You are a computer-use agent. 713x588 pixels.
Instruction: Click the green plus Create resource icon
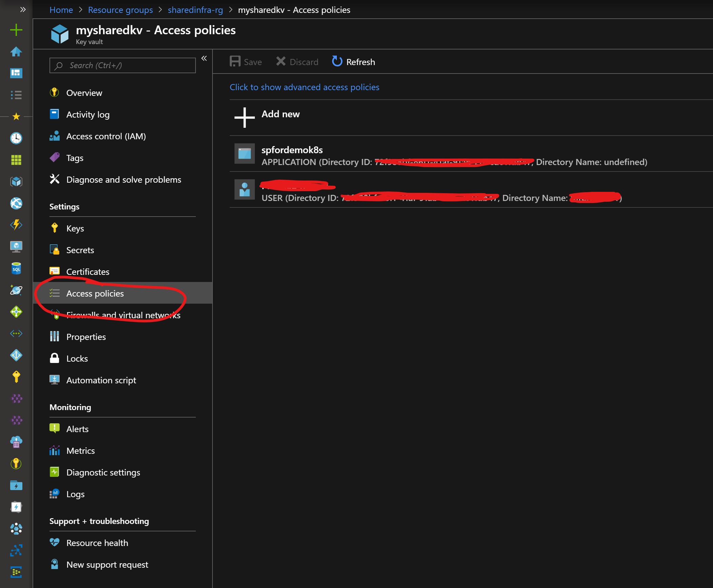(x=16, y=30)
